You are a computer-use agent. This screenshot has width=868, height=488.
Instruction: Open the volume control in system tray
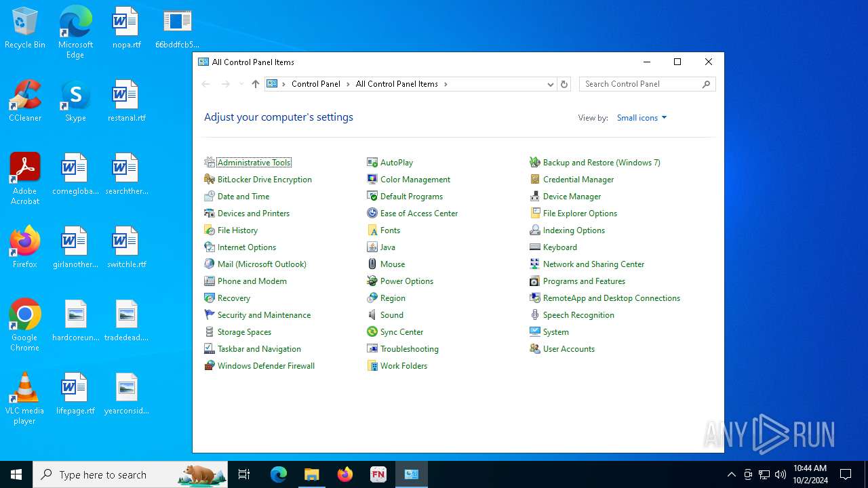coord(781,474)
